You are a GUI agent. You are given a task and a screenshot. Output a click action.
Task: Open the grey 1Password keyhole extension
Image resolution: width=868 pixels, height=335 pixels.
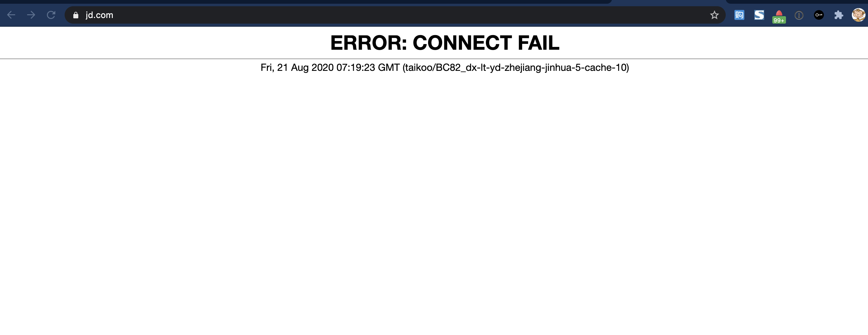click(799, 16)
